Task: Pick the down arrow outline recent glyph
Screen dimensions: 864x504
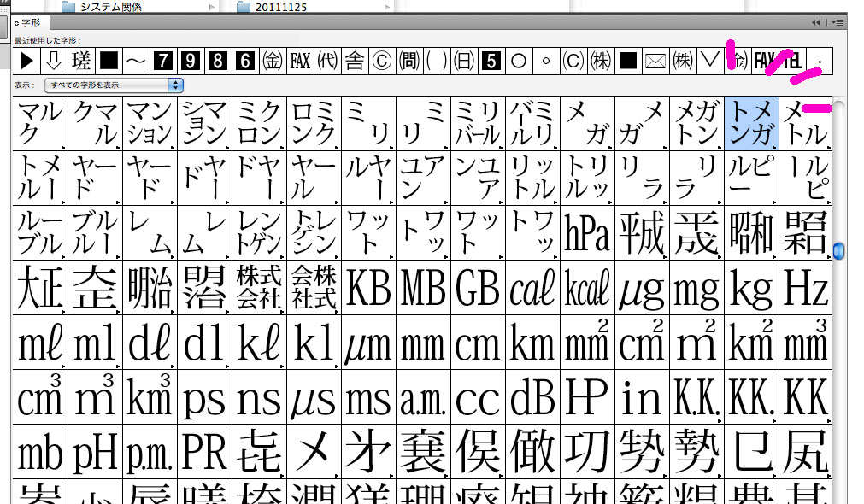Action: pyautogui.click(x=54, y=61)
